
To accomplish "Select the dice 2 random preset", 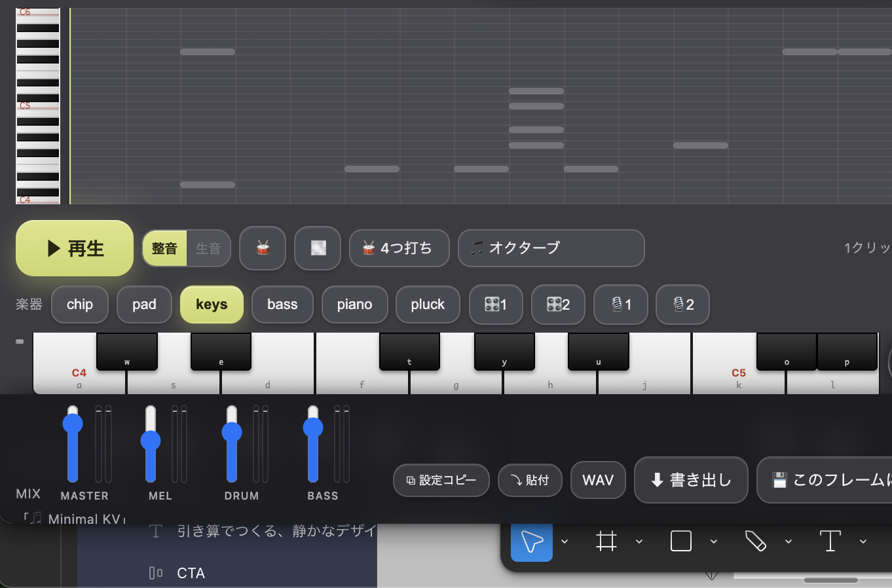I will click(x=558, y=304).
